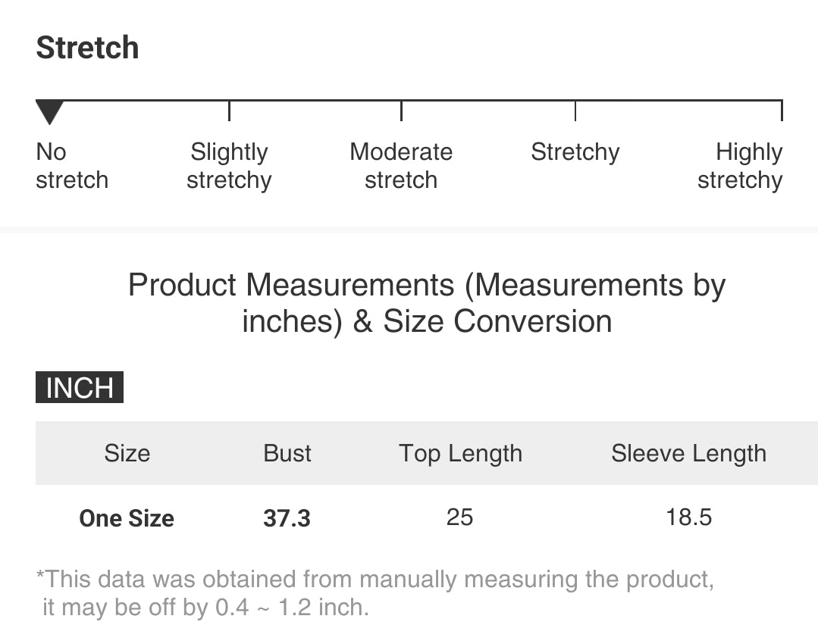Screen dimensions: 818x644
Task: Click the black triangle stretch marker
Action: [x=49, y=113]
